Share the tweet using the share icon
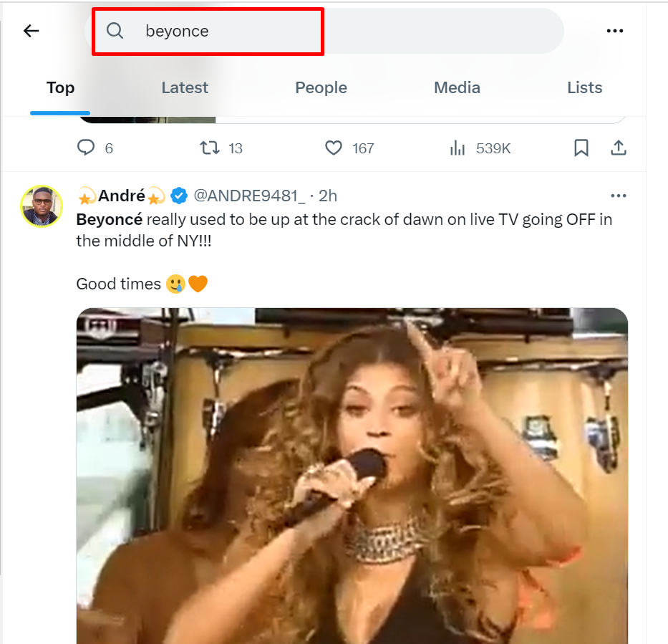This screenshot has width=668, height=644. 619,147
